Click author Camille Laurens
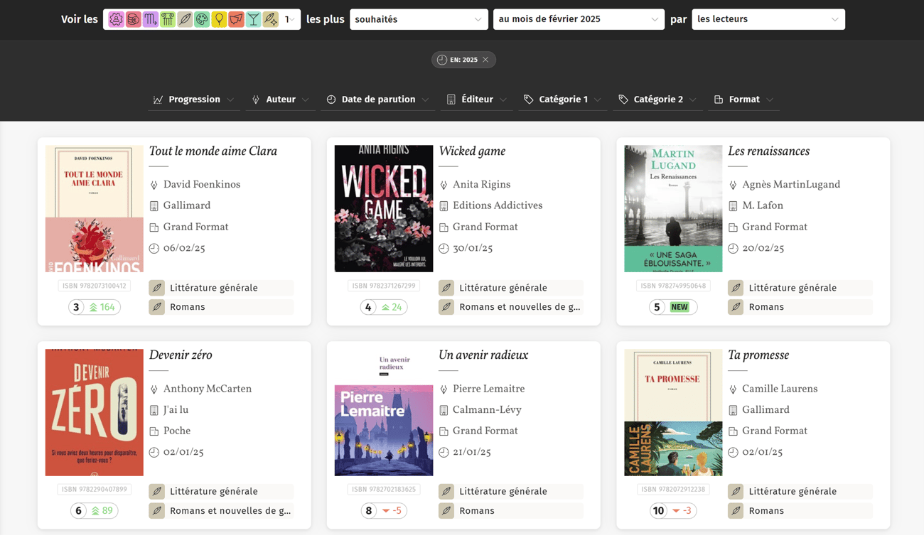Viewport: 924px width, 560px height. coord(780,389)
